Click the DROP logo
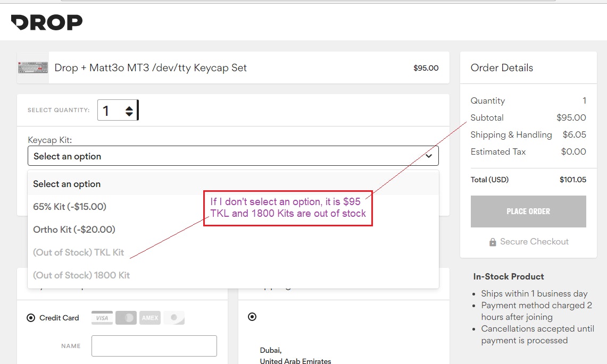Viewport: 607px width, 364px height. click(x=47, y=22)
